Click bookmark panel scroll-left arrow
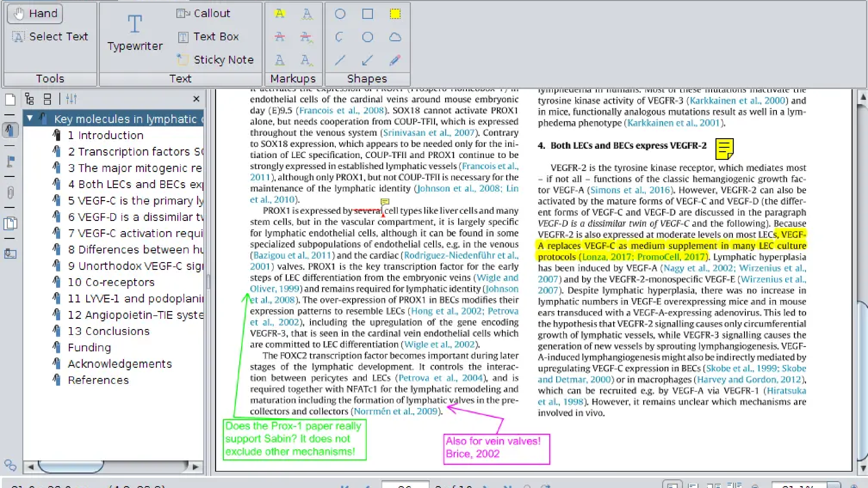The image size is (868, 488). pyautogui.click(x=31, y=467)
